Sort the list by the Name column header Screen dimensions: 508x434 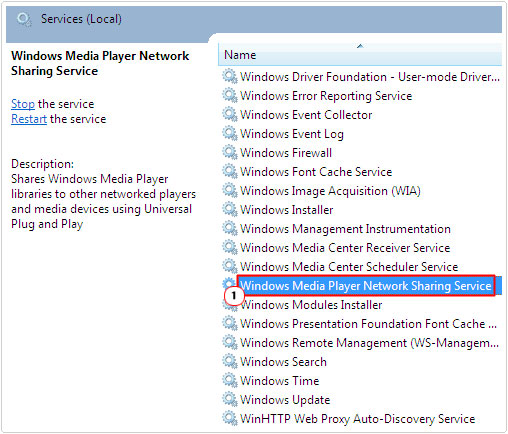click(x=360, y=55)
